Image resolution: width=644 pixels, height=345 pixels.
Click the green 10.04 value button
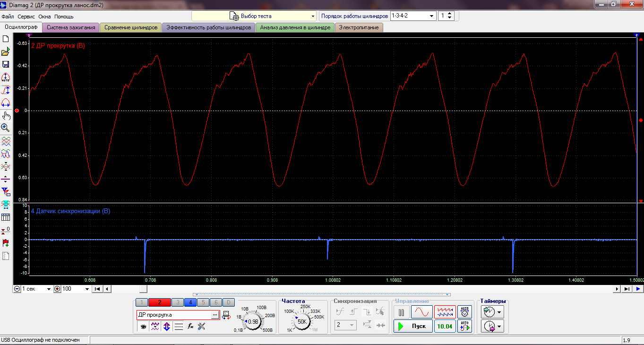click(x=445, y=326)
